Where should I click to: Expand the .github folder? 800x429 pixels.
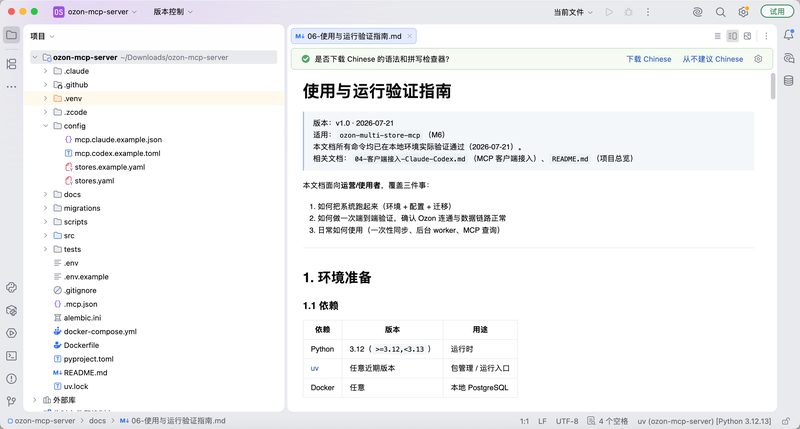click(45, 85)
